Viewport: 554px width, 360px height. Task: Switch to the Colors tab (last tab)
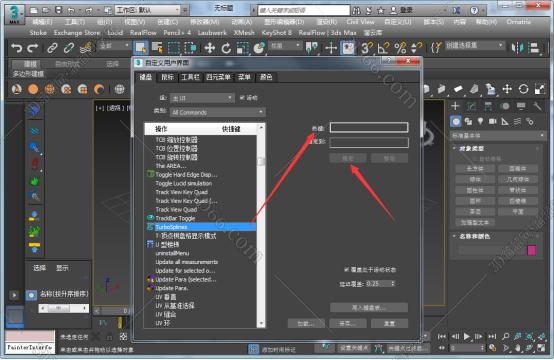(266, 77)
